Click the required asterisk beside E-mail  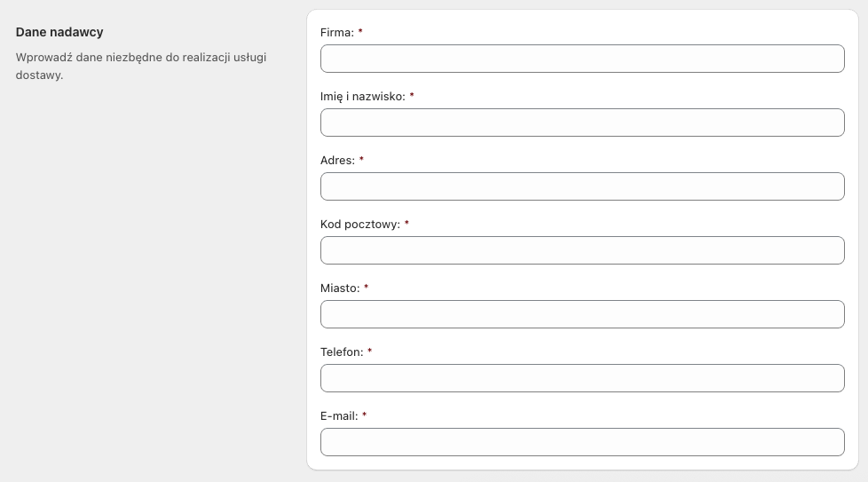pos(364,415)
